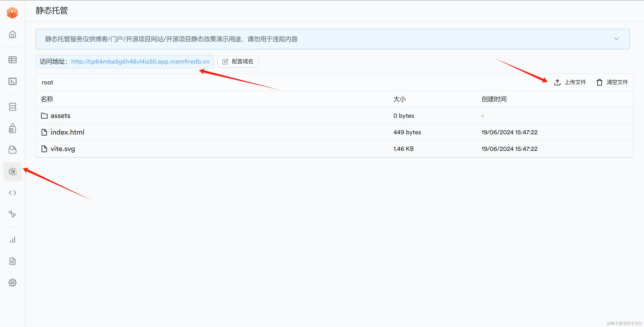Expand the blue notice banner chevron
This screenshot has width=644, height=327.
pos(616,39)
